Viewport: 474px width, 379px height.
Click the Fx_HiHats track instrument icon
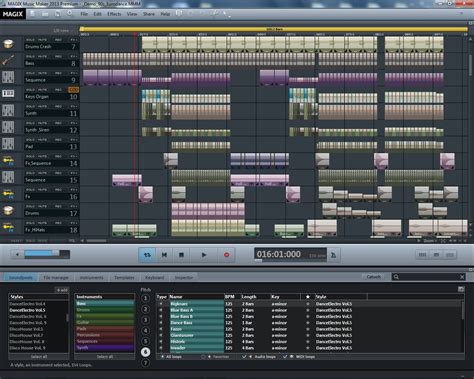pyautogui.click(x=8, y=227)
